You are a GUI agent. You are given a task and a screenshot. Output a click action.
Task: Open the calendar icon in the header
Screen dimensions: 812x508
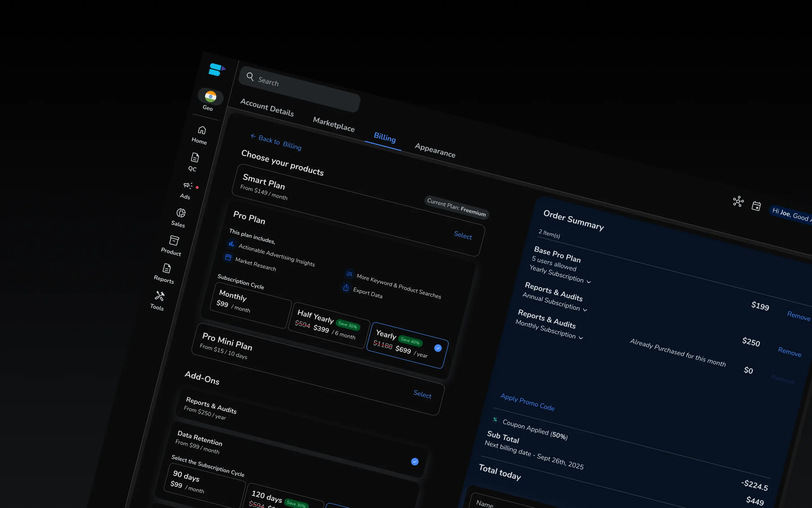[756, 206]
